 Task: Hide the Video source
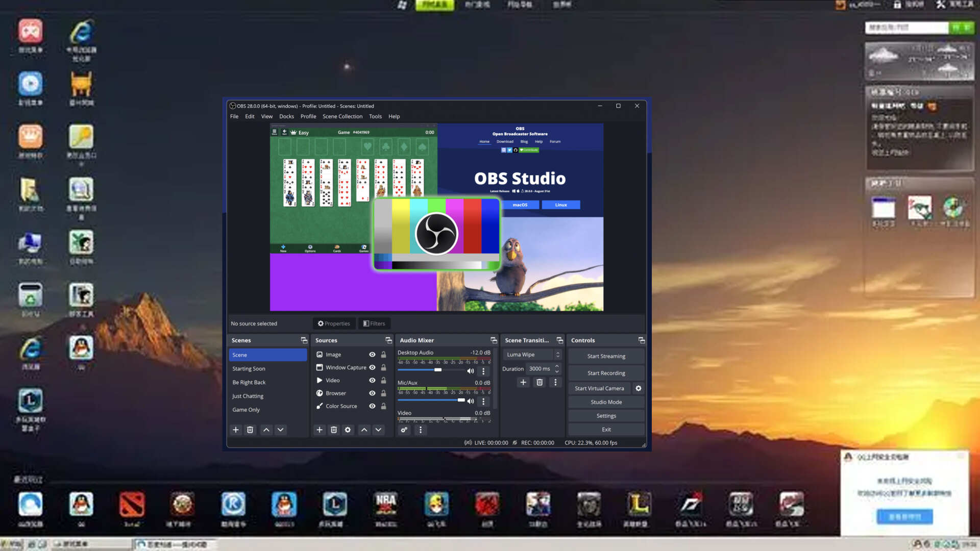point(372,380)
